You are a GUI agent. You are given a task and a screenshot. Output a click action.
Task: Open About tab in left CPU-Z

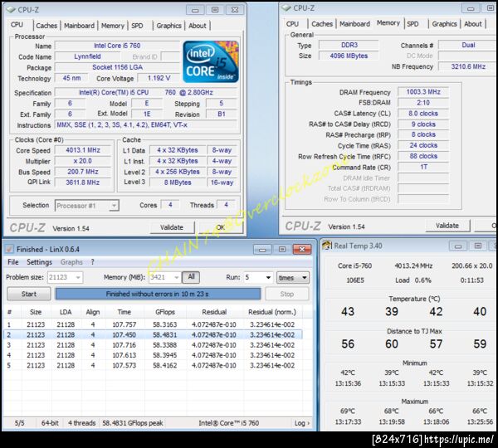click(198, 26)
